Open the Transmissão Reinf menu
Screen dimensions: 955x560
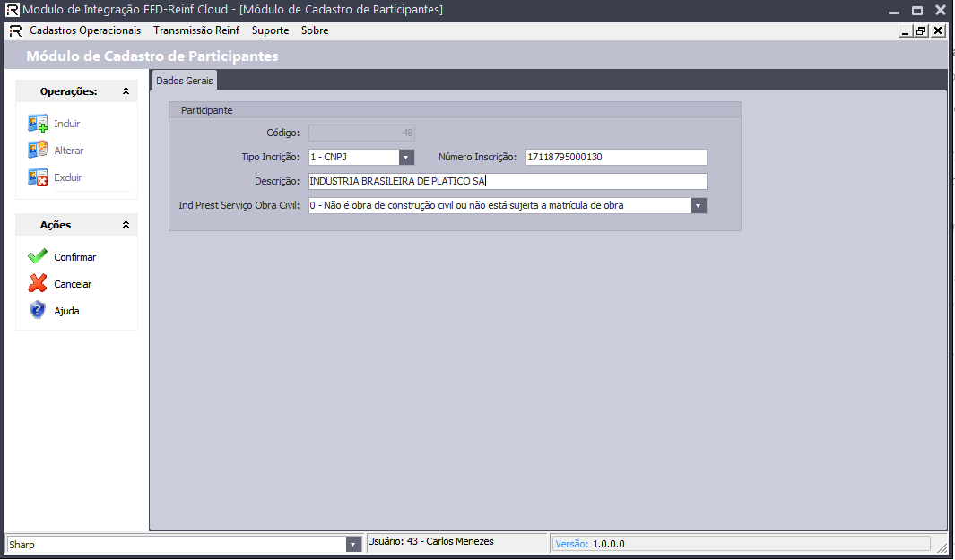pos(196,30)
